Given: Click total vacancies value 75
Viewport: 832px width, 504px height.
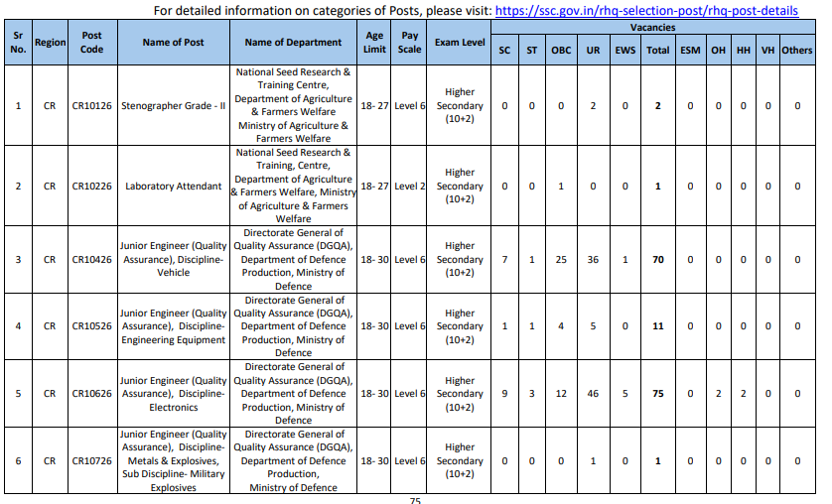Looking at the screenshot, I should click(x=658, y=394).
